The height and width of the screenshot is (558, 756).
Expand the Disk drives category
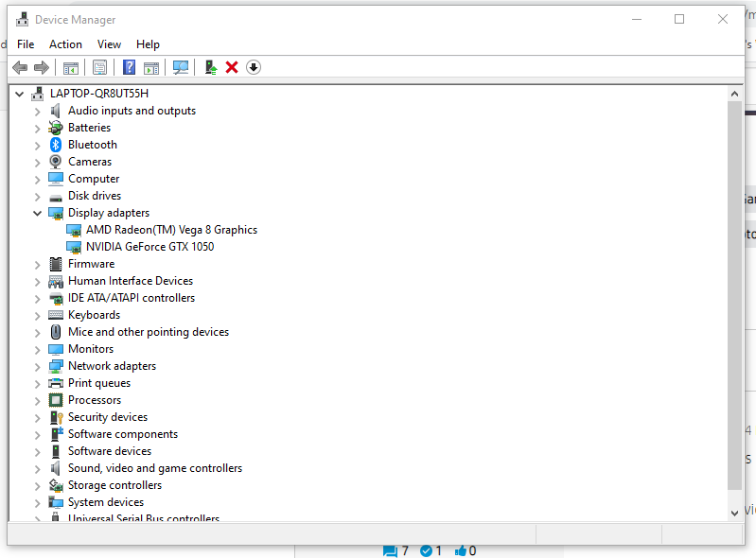click(x=37, y=197)
